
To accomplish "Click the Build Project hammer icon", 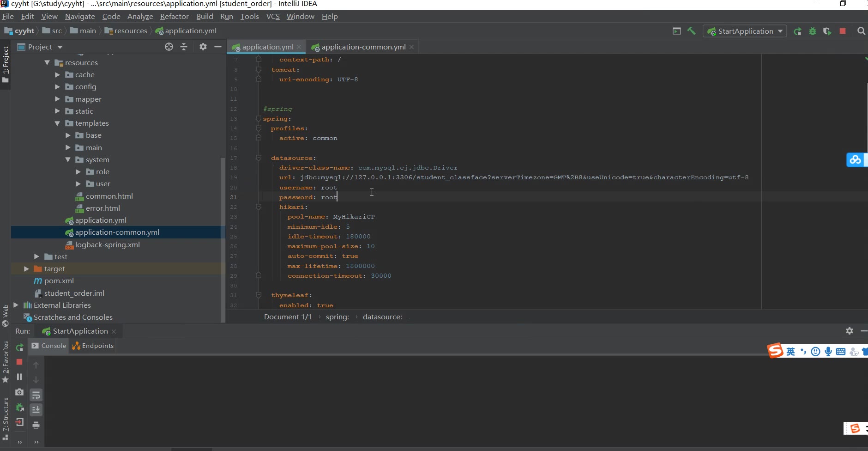I will (x=691, y=31).
